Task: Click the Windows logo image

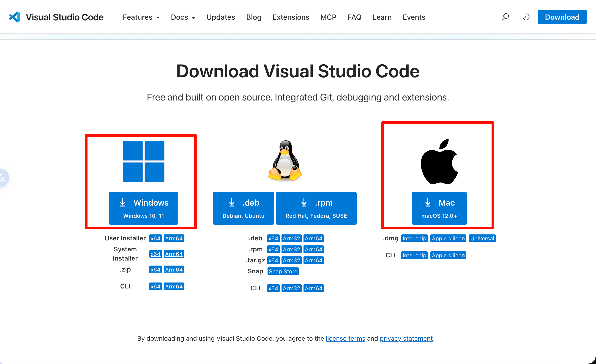Action: tap(143, 161)
